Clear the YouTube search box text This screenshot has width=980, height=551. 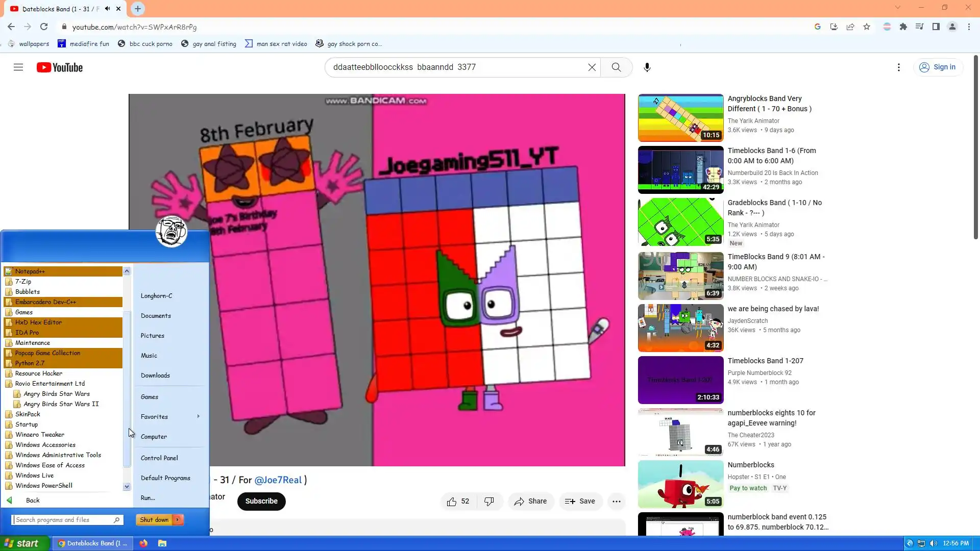coord(592,67)
